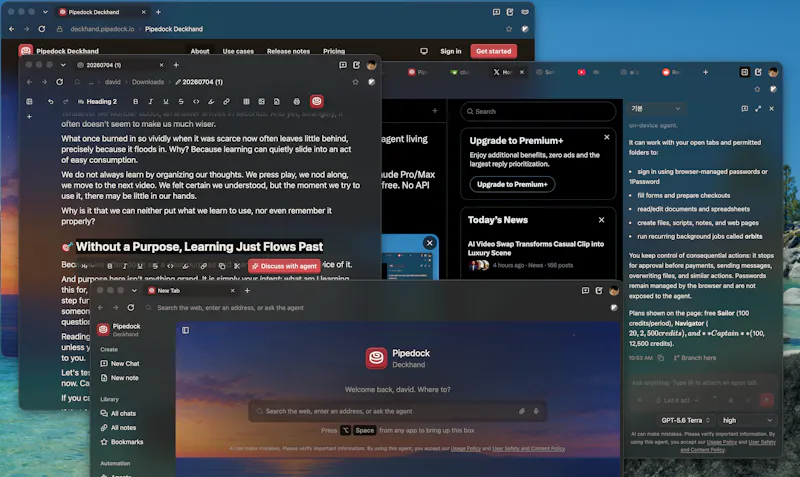Toggle inline code formatting in note editor
The width and height of the screenshot is (800, 477).
[196, 102]
